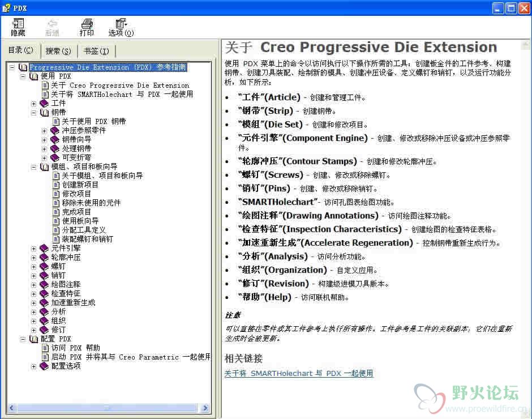
Task: Collapse the 配置 PDX node
Action: click(x=23, y=339)
